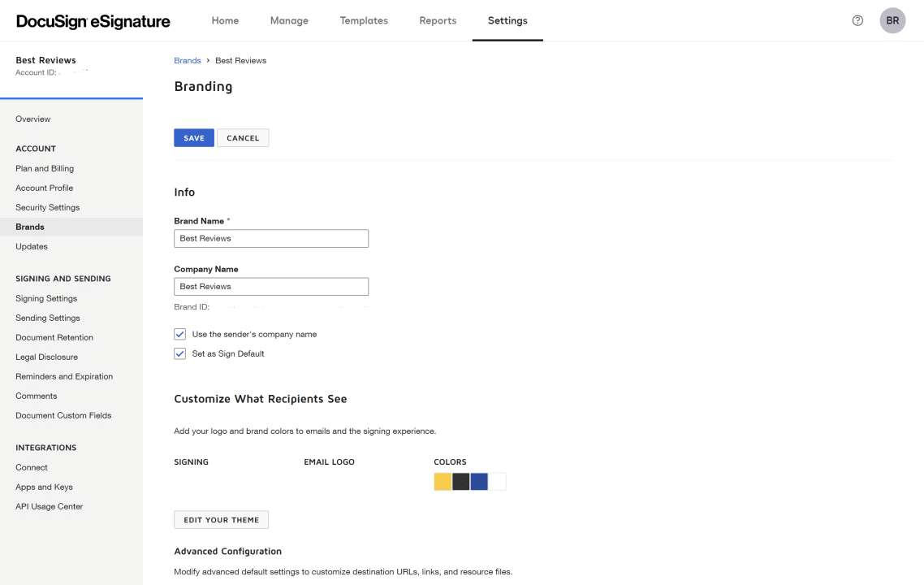Click the DocuSign eSignature logo
The height and width of the screenshot is (585, 924).
coord(92,21)
